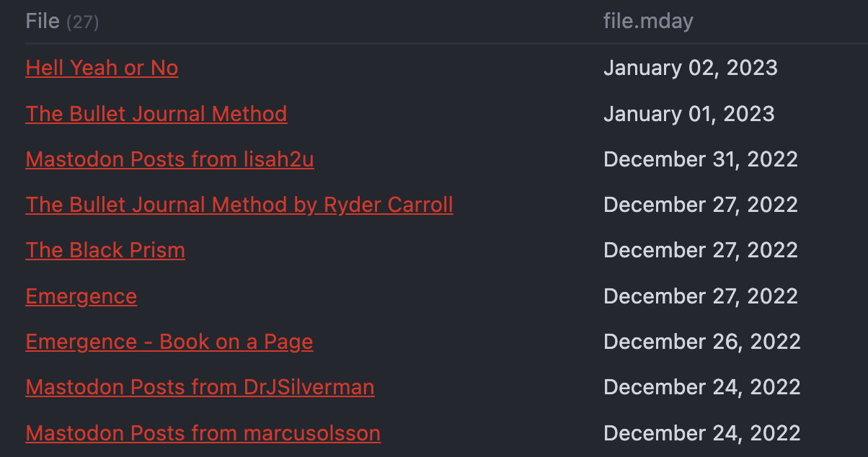Click the January 02, 2023 date cell
This screenshot has height=457, width=868.
tap(690, 68)
